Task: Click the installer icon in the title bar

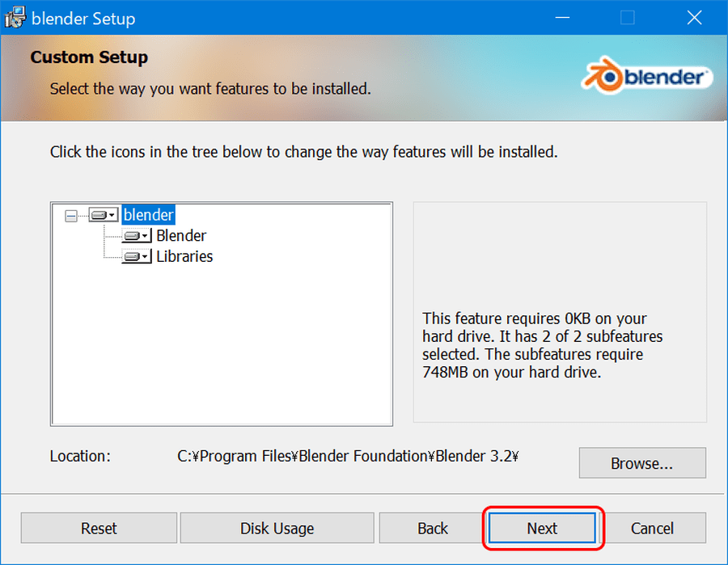Action: (x=15, y=17)
